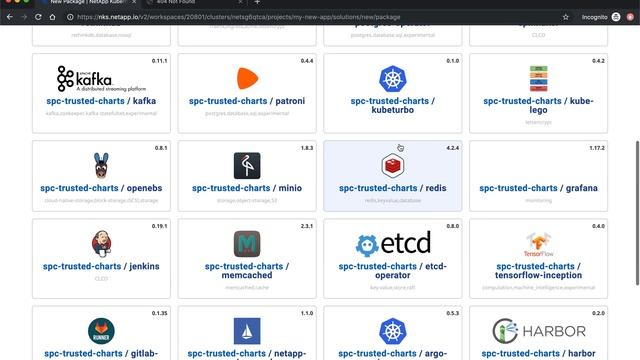Open spc-trusted-charts / grafana link
This screenshot has width=640, height=360.
tap(538, 188)
